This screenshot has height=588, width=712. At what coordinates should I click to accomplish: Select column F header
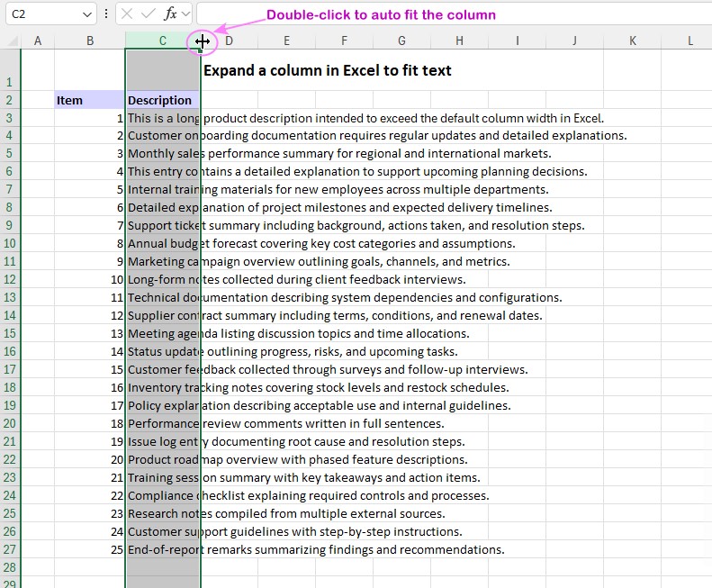pyautogui.click(x=344, y=41)
